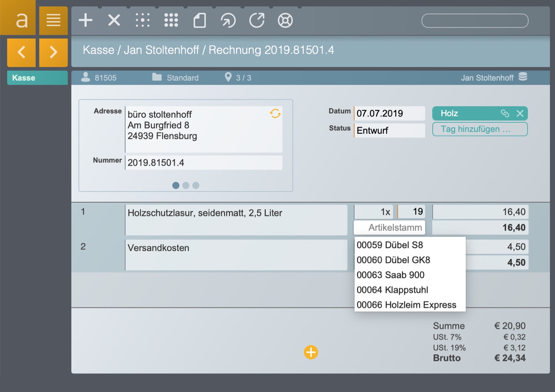
Task: Click the Adresse text field
Action: (203, 129)
